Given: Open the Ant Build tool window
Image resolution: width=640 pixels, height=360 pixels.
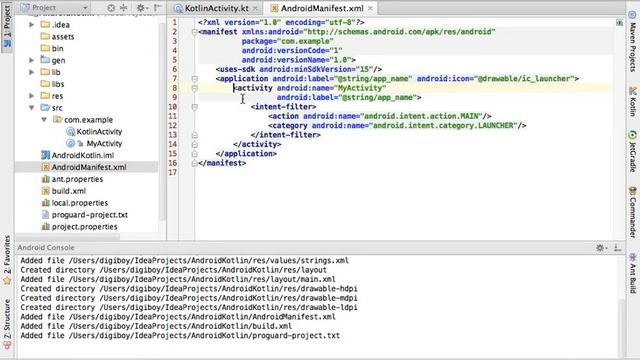Looking at the screenshot, I should [x=632, y=273].
